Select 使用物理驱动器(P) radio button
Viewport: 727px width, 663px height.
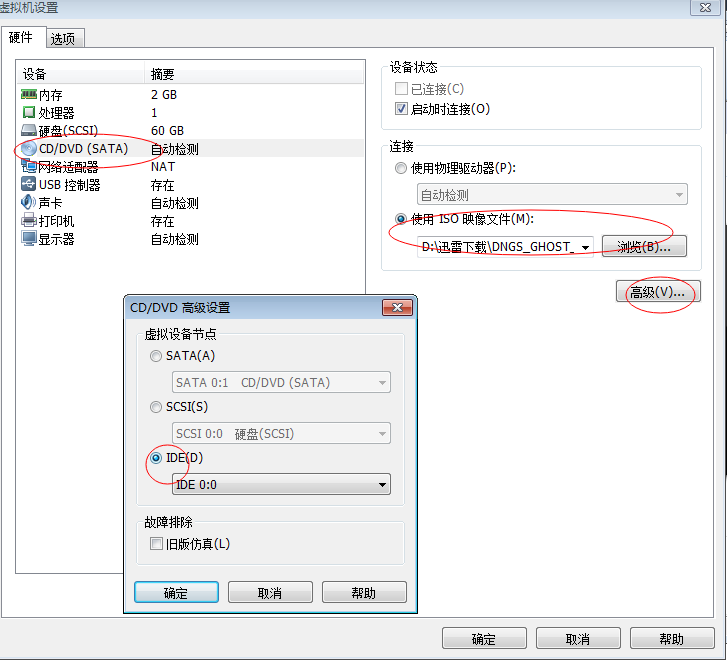[401, 168]
